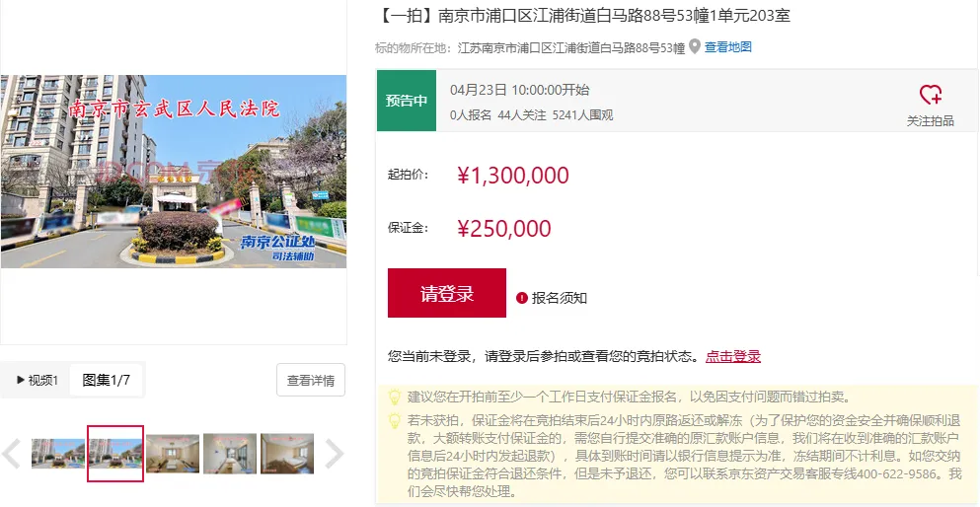Viewport: 980px width, 507px height.
Task: Advance thumbnails with right arrow
Action: (335, 454)
